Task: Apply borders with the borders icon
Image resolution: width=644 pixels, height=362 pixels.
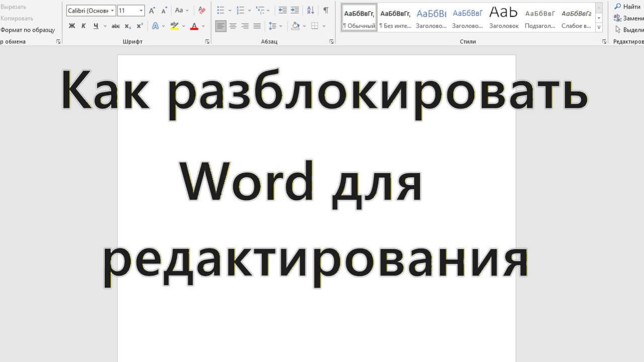Action: [315, 26]
